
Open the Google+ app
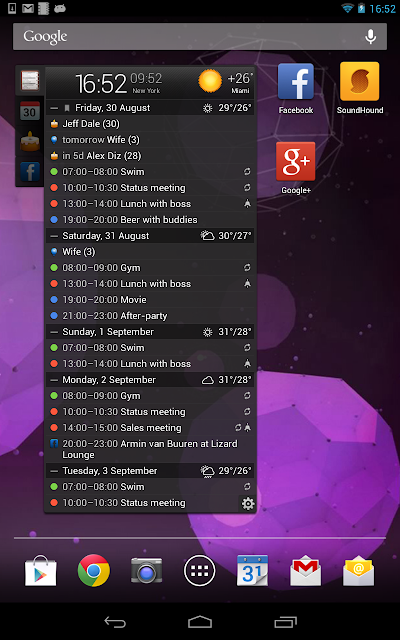[x=296, y=168]
